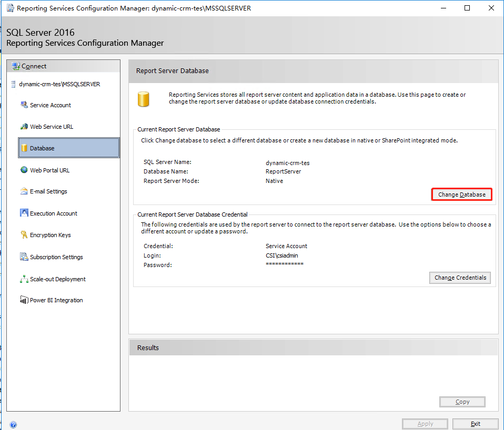Click the Password: field label

pos(157,265)
